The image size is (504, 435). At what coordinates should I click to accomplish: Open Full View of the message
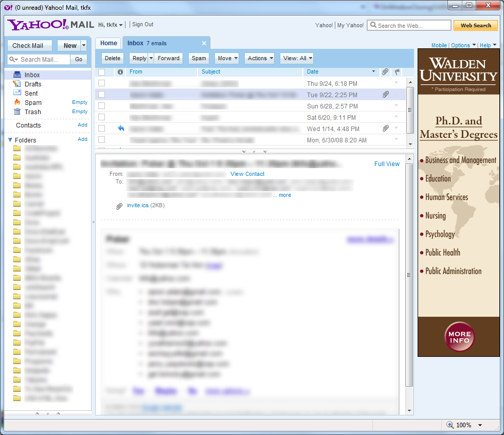pyautogui.click(x=387, y=164)
